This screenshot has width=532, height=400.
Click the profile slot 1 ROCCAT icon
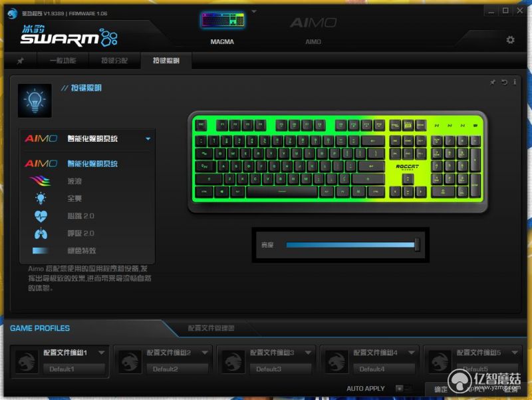click(x=27, y=362)
